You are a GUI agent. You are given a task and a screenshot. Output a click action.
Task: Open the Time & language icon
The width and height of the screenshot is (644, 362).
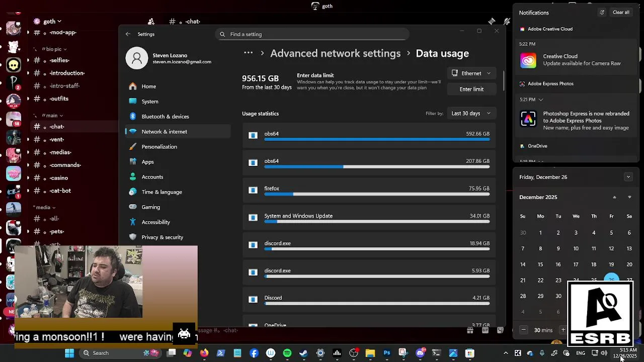tap(132, 192)
